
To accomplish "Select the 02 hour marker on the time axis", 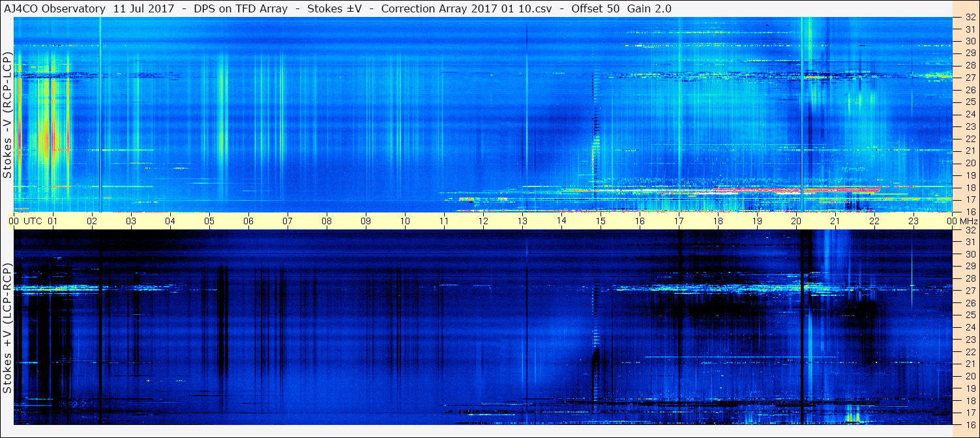I will click(x=92, y=221).
